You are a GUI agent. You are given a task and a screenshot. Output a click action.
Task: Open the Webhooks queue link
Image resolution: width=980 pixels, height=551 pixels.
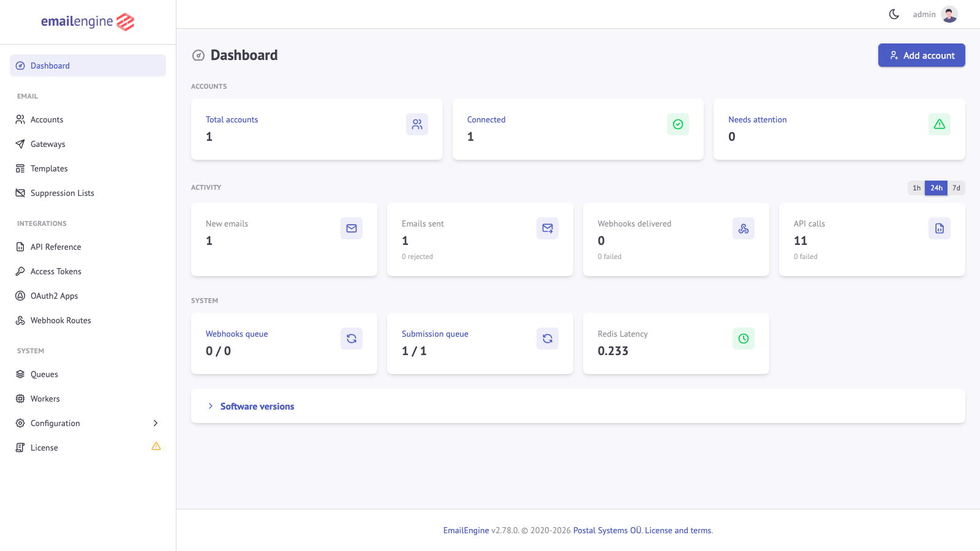coord(236,334)
